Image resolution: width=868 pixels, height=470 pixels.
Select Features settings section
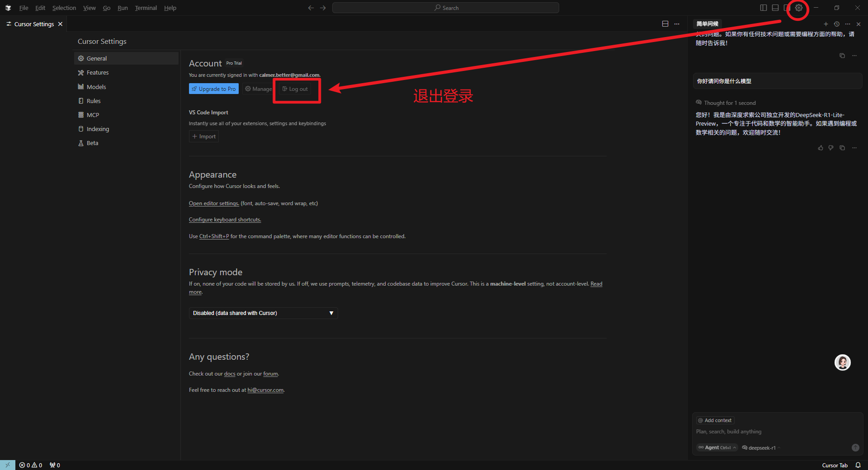tap(126, 72)
